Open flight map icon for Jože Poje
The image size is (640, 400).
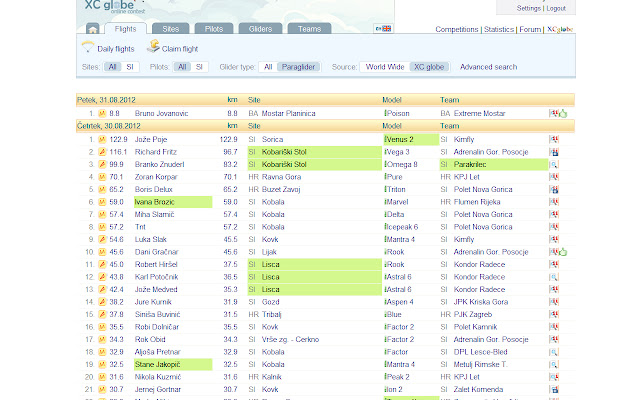coord(554,139)
